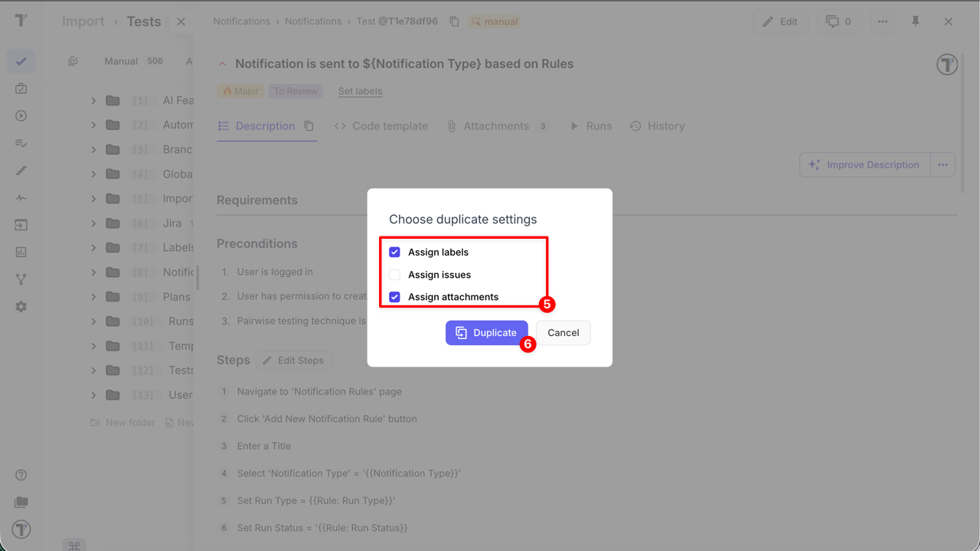Open the Import panel icon in sidebar

(21, 225)
